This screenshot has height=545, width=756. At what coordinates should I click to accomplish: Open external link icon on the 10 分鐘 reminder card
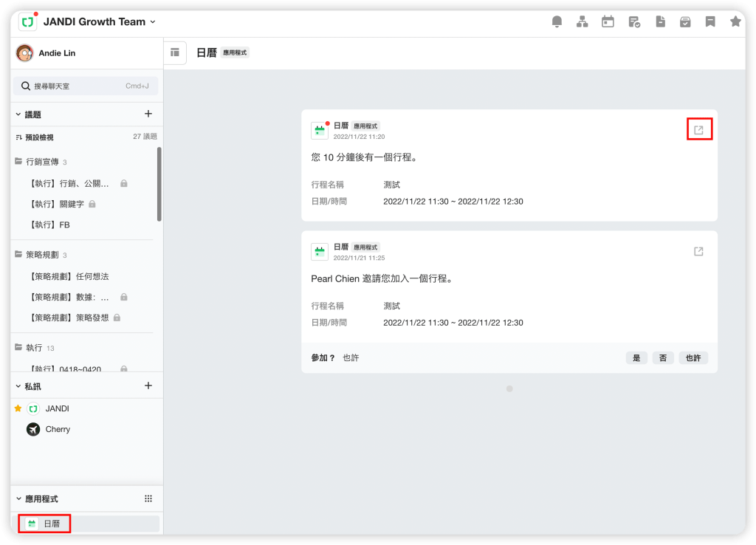[698, 130]
